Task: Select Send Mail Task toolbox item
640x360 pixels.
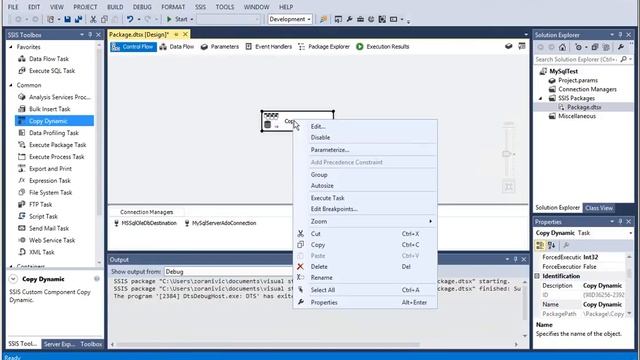Action: click(49, 228)
